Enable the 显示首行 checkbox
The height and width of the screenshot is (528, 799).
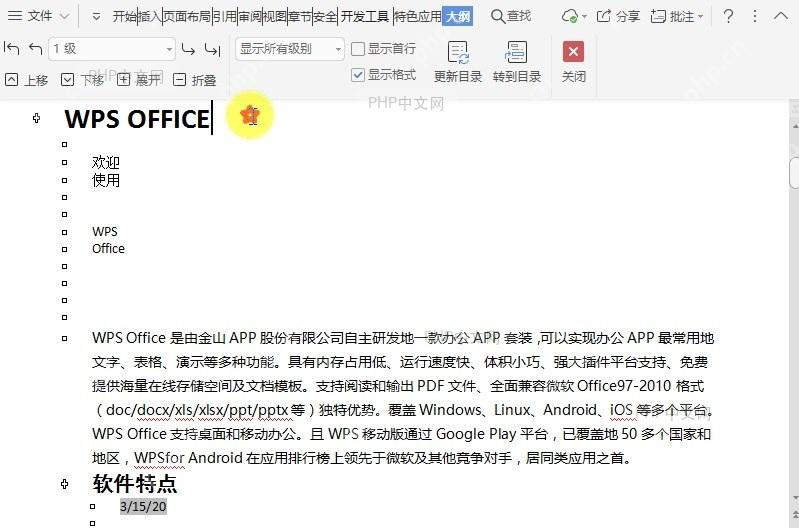(358, 49)
